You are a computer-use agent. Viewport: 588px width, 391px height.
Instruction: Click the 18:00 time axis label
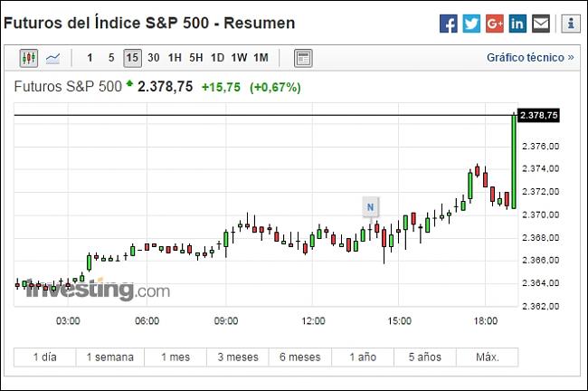click(x=486, y=320)
